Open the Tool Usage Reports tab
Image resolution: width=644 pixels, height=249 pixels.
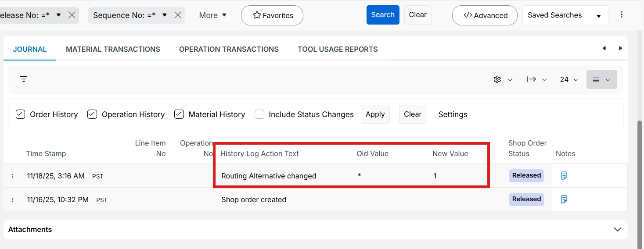(x=338, y=49)
